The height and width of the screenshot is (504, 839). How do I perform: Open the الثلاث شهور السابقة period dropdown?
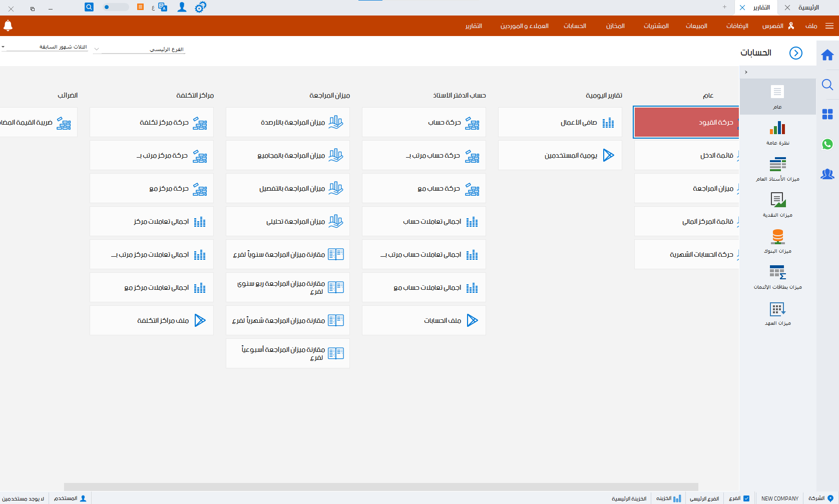pyautogui.click(x=4, y=47)
